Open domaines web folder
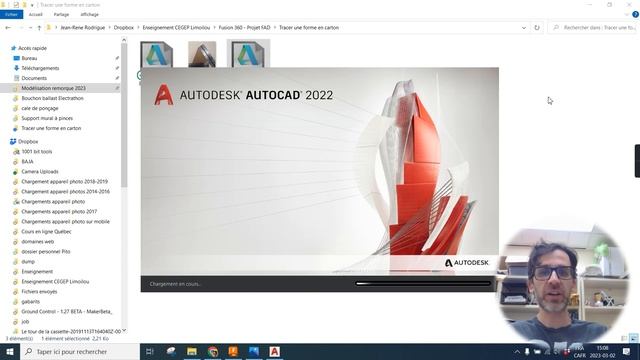 pos(38,242)
